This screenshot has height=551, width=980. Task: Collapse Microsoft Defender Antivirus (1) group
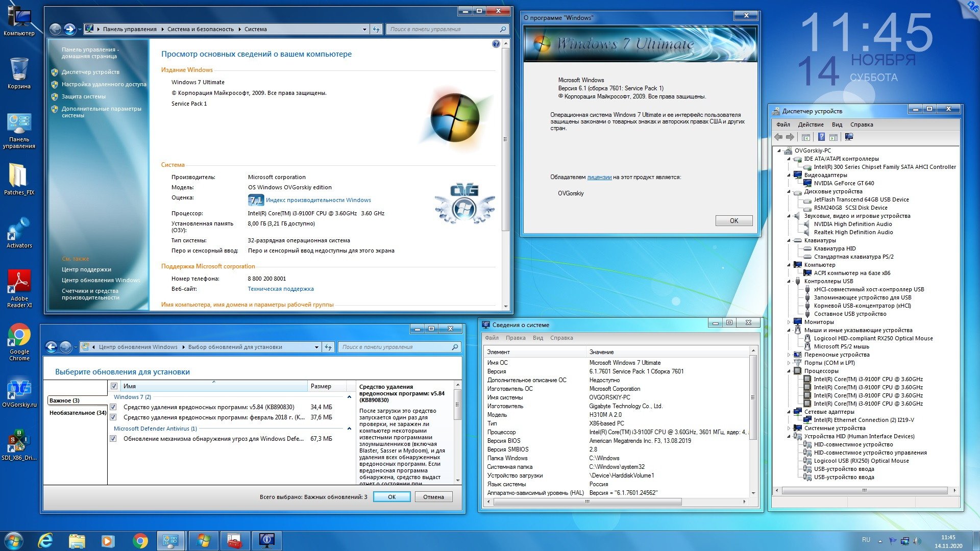click(x=349, y=429)
